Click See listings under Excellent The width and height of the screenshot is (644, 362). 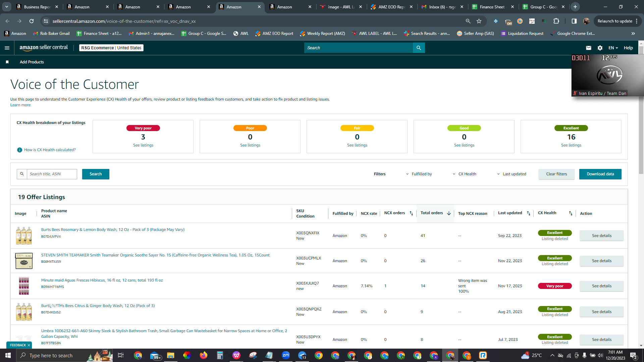click(x=571, y=145)
